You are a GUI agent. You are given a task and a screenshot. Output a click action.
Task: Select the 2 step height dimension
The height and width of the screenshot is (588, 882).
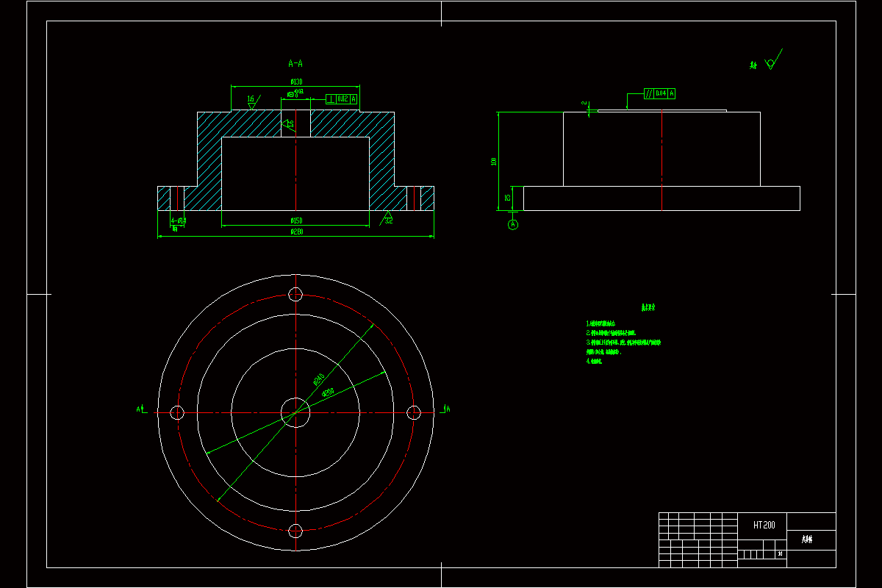click(584, 104)
